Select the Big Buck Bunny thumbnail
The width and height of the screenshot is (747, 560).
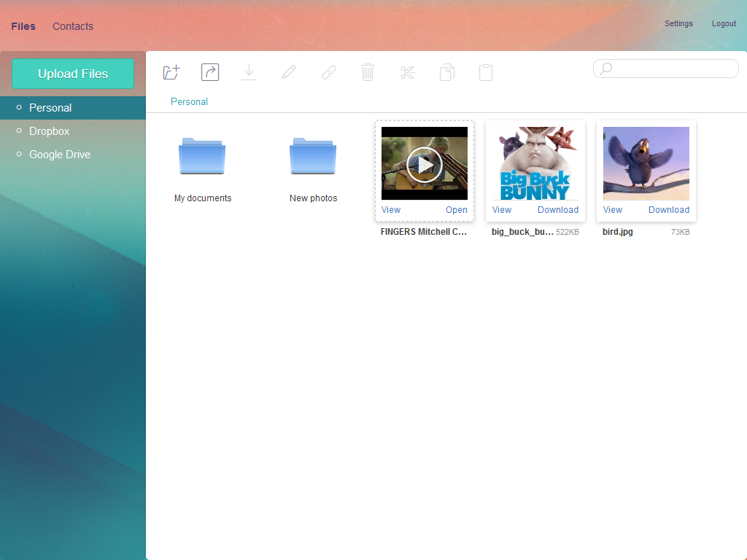(x=535, y=163)
